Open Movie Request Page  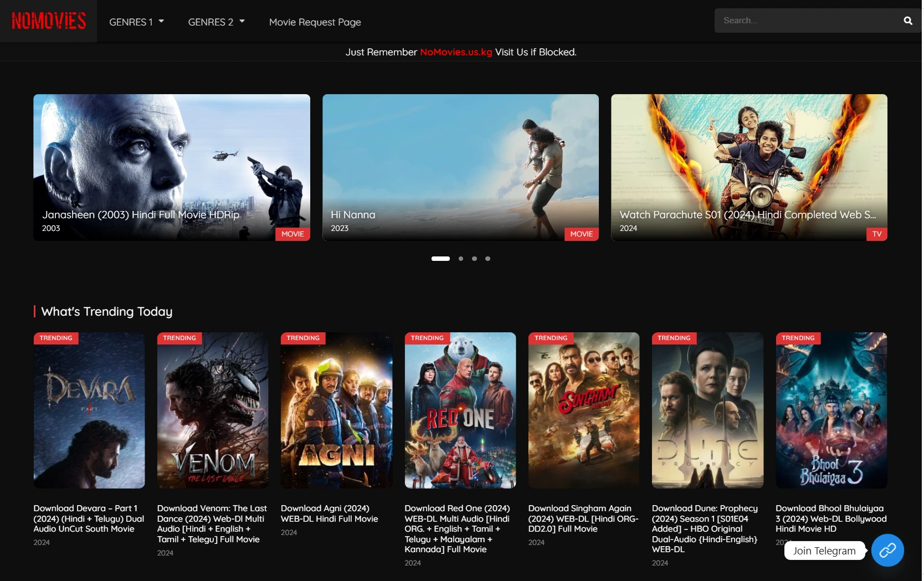tap(315, 22)
